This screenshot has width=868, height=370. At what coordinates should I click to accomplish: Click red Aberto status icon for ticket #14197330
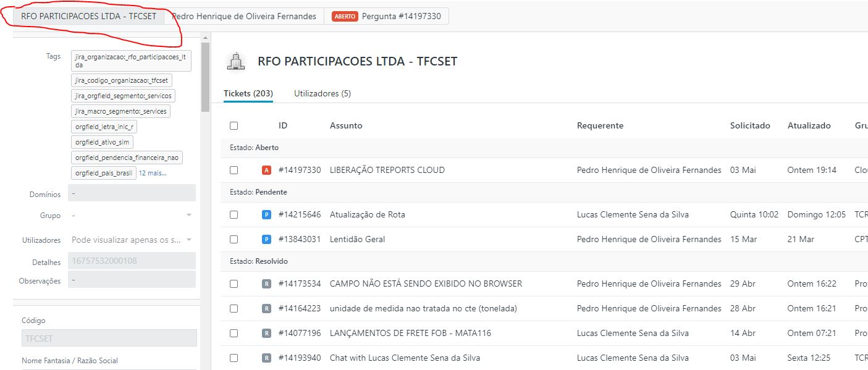(x=266, y=170)
